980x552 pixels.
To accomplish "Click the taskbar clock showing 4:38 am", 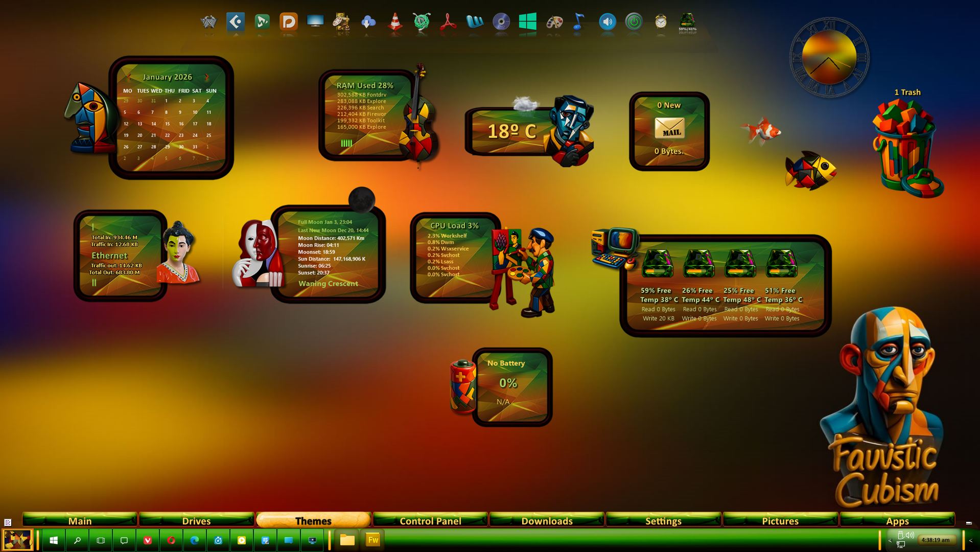I will click(936, 540).
